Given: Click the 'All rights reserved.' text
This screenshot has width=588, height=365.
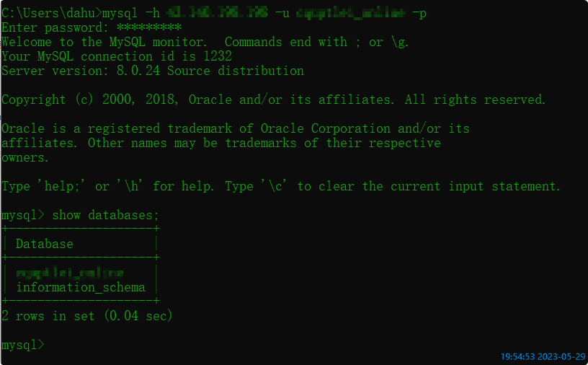Looking at the screenshot, I should tap(475, 100).
